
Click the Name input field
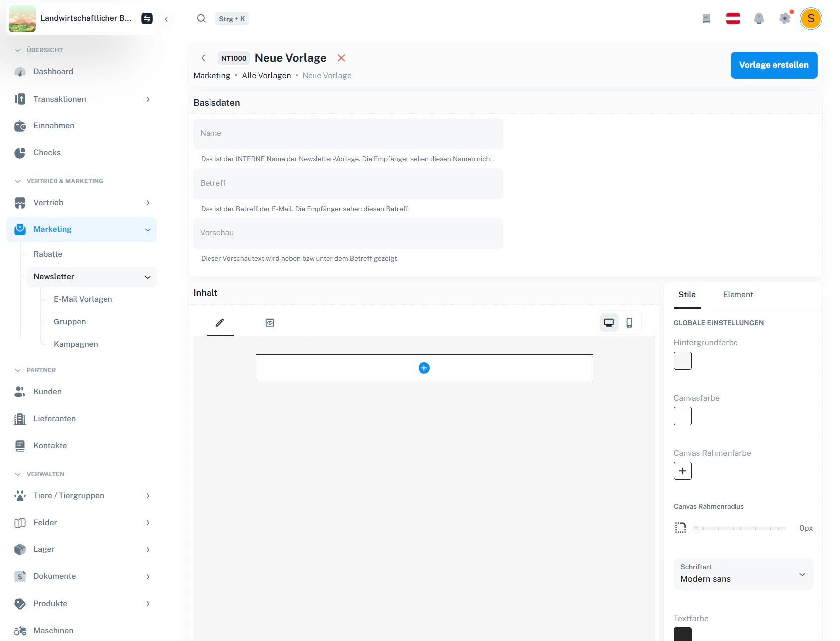coord(348,133)
